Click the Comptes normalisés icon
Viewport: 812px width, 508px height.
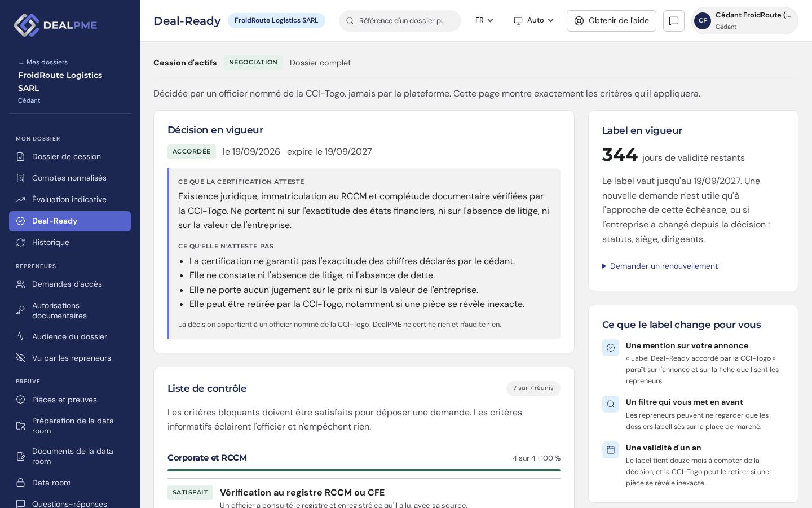(21, 178)
